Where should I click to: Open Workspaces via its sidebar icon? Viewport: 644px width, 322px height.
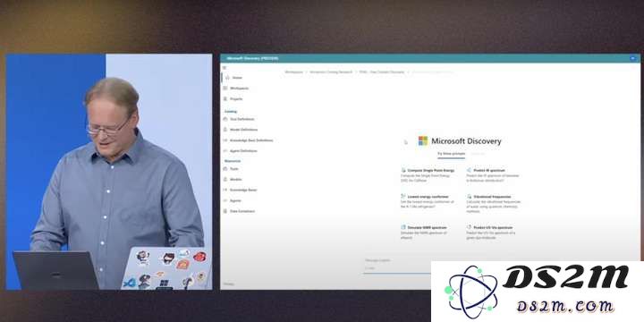225,89
